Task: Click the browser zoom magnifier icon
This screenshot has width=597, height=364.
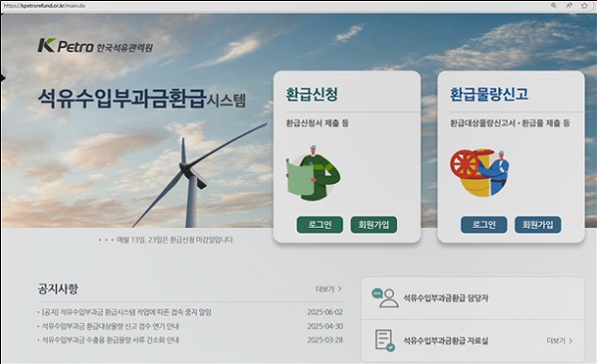Action: pyautogui.click(x=553, y=5)
